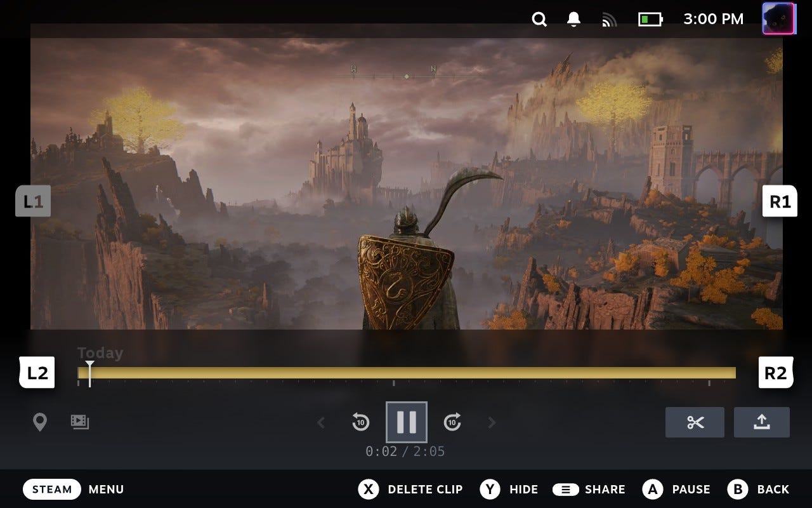Viewport: 812px width, 508px height.
Task: Click the 0:02 / 2:05 timestamp
Action: click(x=405, y=451)
